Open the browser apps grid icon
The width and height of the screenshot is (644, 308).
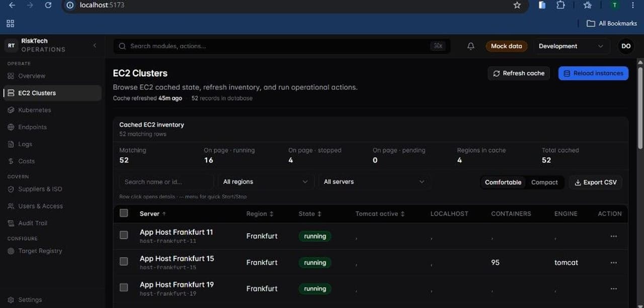click(x=11, y=24)
